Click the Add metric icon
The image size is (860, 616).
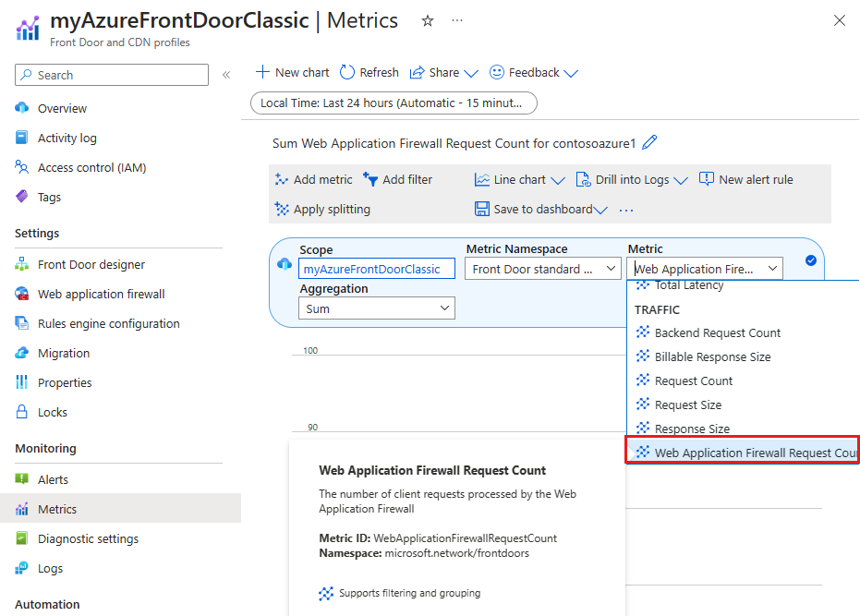point(282,179)
